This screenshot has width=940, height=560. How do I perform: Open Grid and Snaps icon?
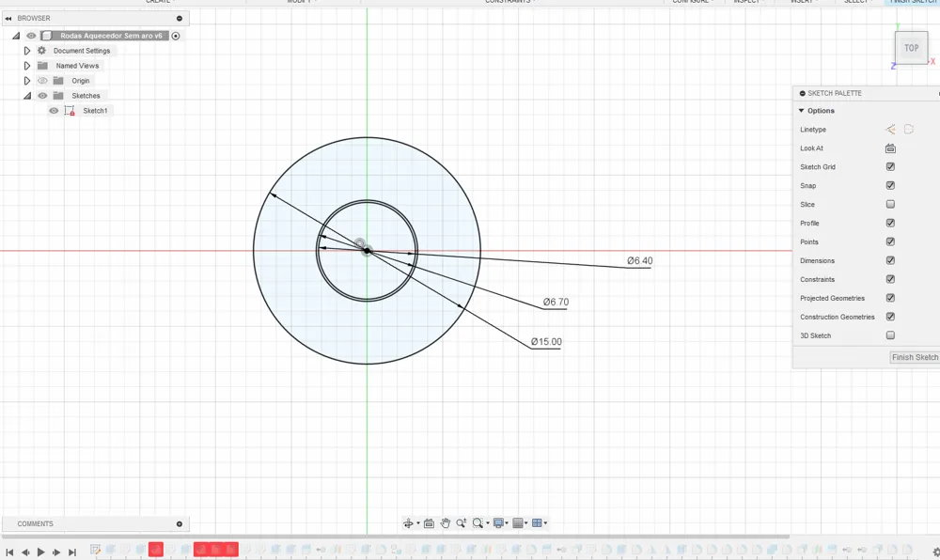518,523
